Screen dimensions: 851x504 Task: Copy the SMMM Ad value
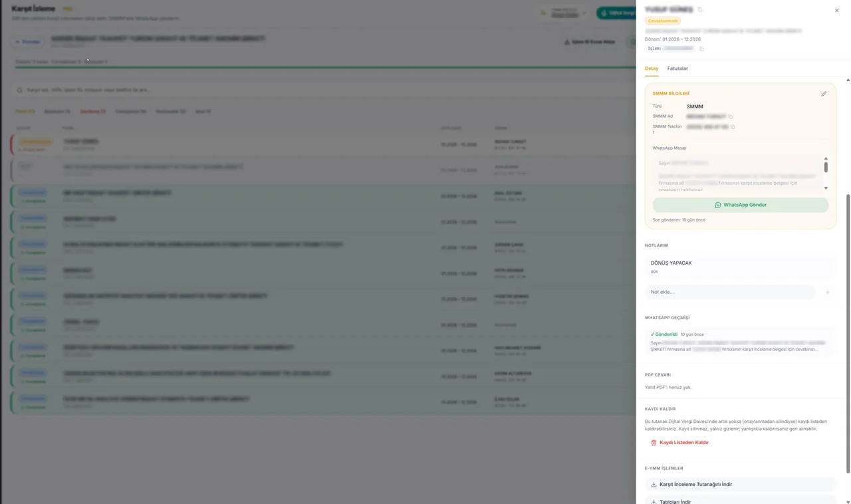click(731, 116)
